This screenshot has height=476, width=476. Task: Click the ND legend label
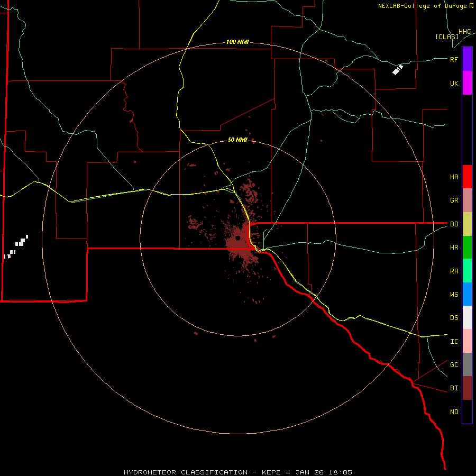pyautogui.click(x=454, y=411)
